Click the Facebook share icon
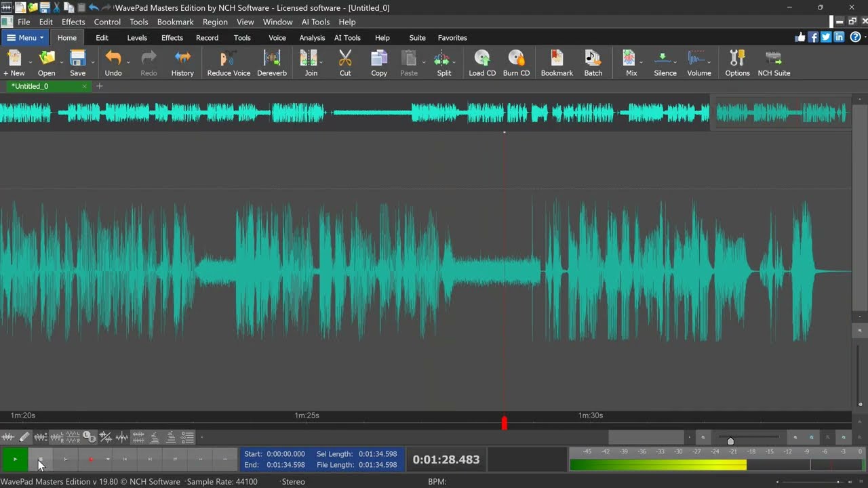 [813, 37]
